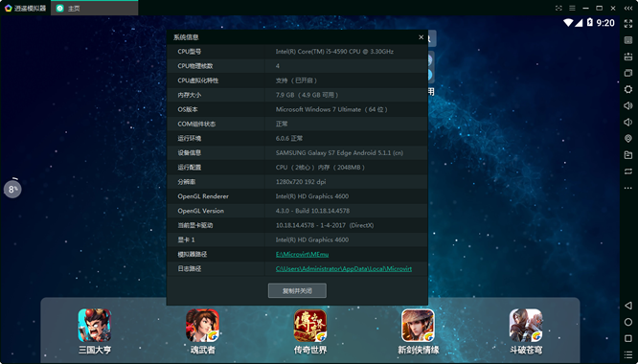Open the E:\Microvirt\MEmu emulator path link

302,254
